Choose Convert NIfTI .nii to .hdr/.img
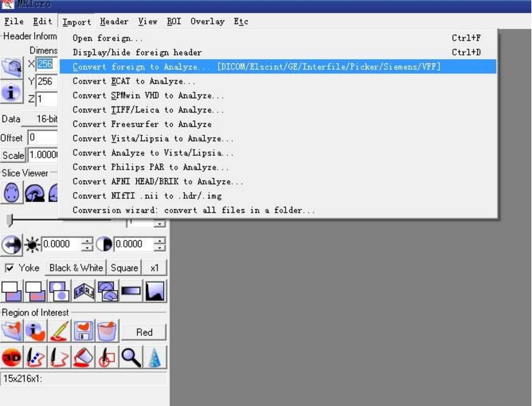The height and width of the screenshot is (406, 532). (x=278, y=196)
